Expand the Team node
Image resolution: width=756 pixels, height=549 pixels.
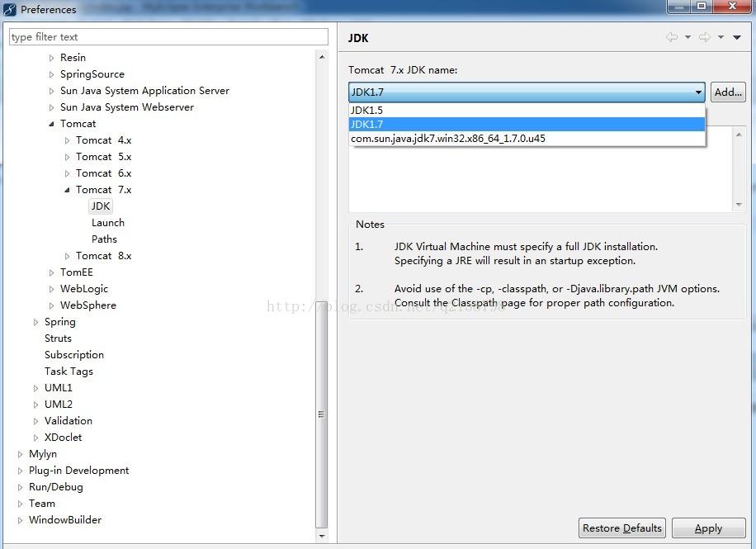coord(20,504)
